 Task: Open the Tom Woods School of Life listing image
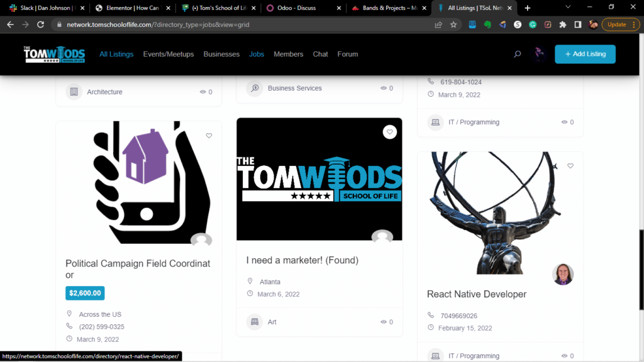point(319,179)
